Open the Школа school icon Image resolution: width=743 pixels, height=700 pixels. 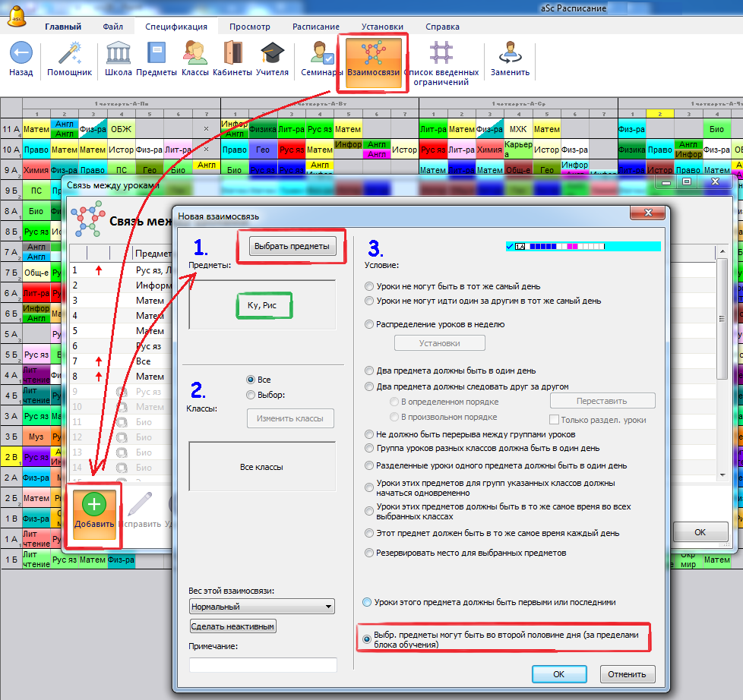[x=118, y=54]
